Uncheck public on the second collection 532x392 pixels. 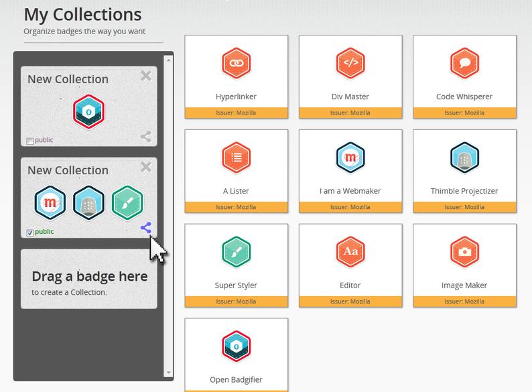point(30,233)
